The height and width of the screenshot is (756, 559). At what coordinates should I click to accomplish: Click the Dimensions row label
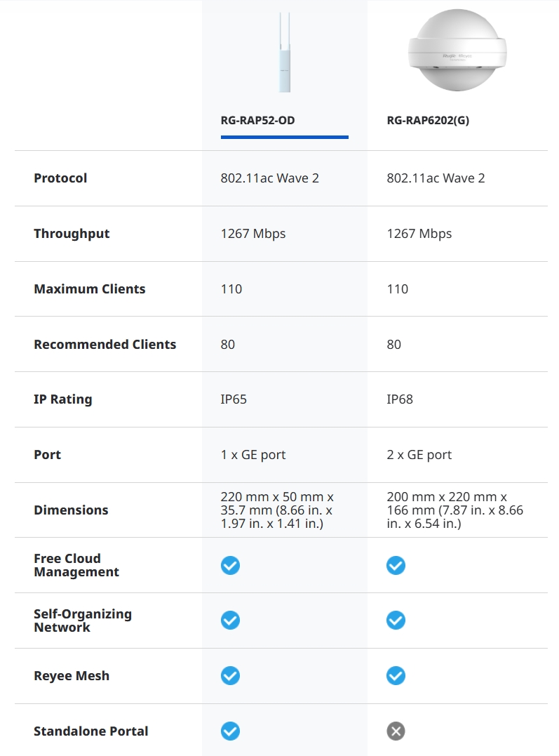pyautogui.click(x=71, y=510)
